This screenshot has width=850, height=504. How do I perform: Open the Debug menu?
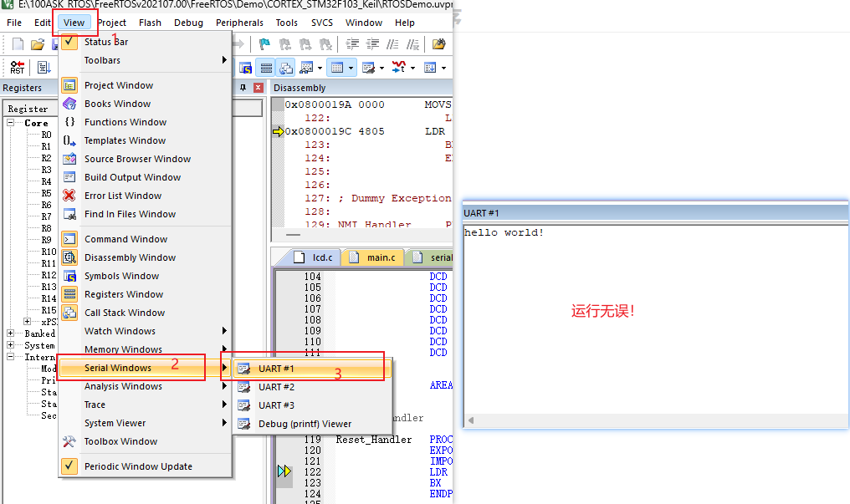(188, 23)
